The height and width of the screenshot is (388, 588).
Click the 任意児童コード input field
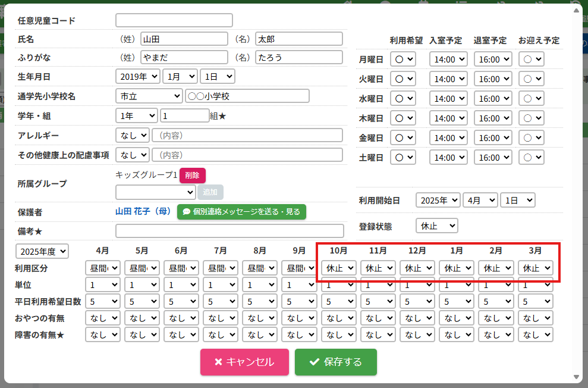tap(174, 20)
